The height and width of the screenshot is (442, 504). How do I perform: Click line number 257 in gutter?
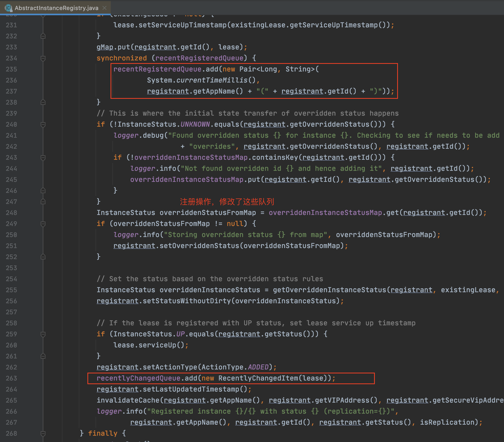[x=11, y=312]
